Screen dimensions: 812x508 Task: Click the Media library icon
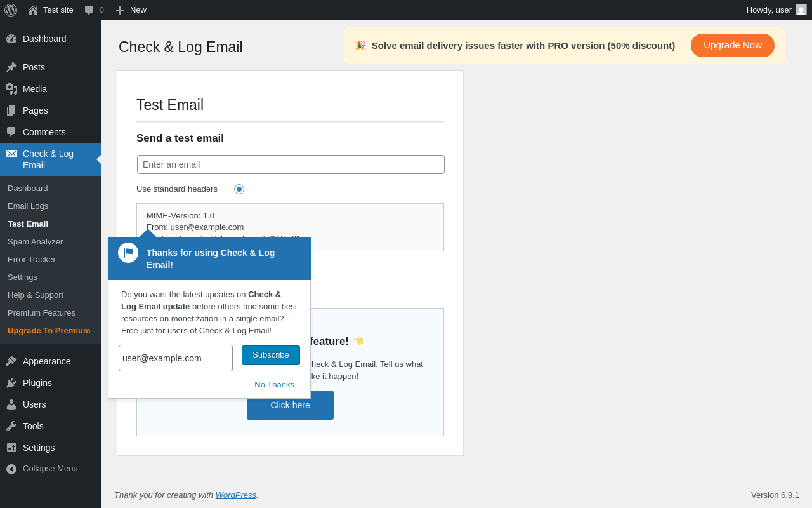[x=11, y=89]
